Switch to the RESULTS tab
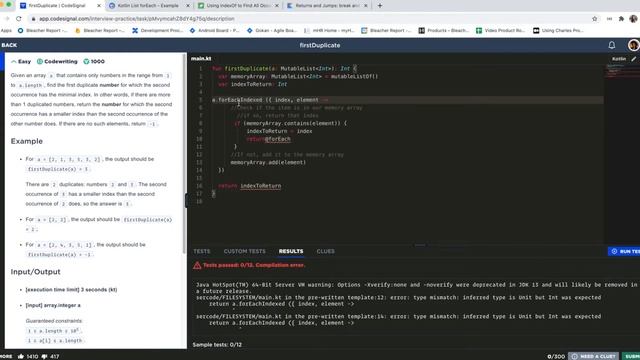 tap(291, 251)
